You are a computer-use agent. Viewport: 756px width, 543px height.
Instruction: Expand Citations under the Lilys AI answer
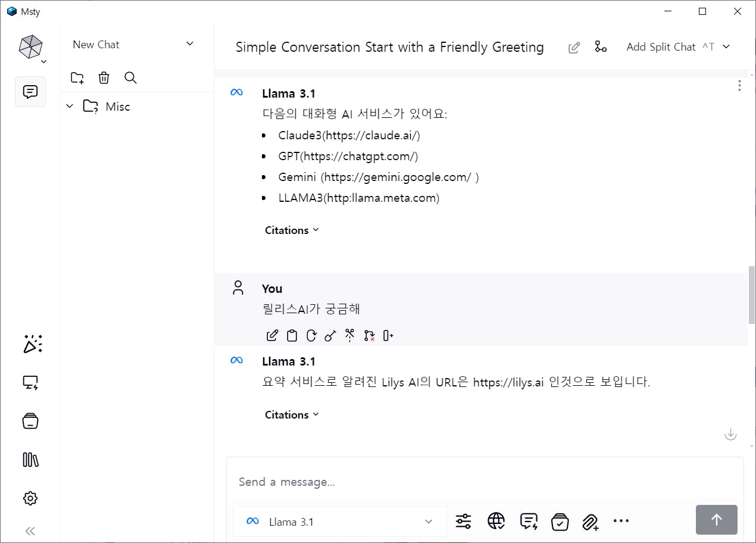pos(292,415)
